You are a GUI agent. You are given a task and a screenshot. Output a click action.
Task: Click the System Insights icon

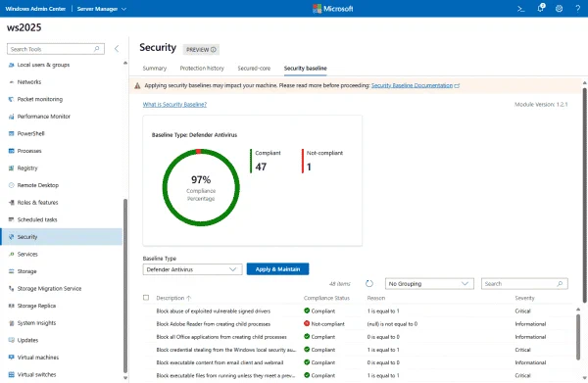[11, 323]
